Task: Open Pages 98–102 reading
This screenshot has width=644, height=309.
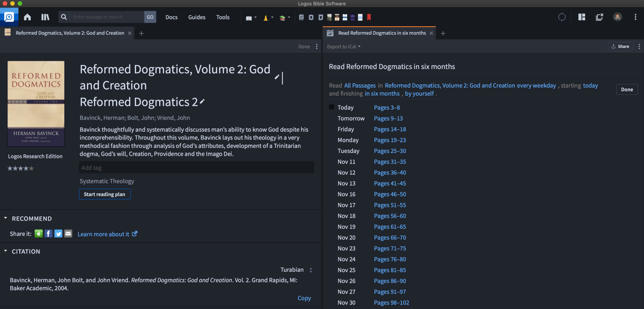Action: click(391, 303)
